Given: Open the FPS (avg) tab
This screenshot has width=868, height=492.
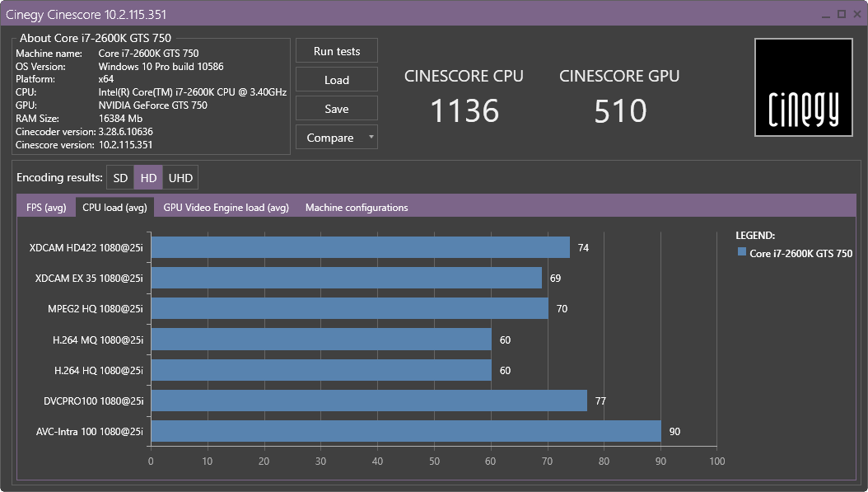Looking at the screenshot, I should 46,207.
